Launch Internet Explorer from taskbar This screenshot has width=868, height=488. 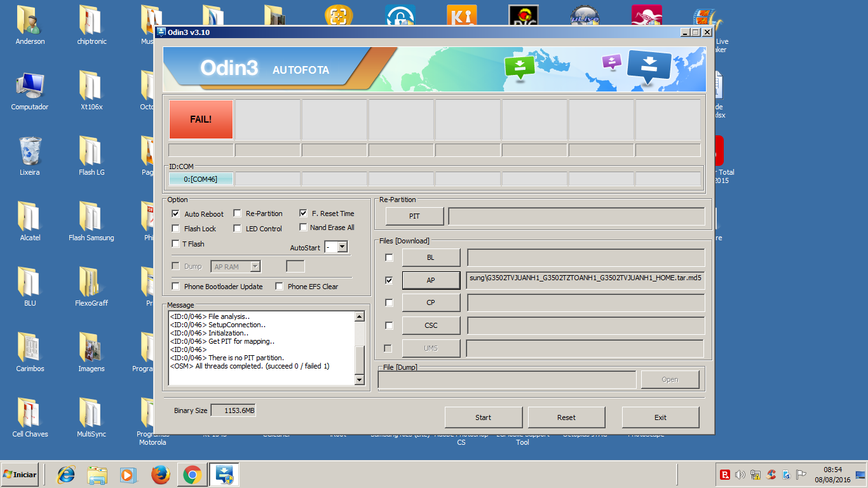coord(66,475)
